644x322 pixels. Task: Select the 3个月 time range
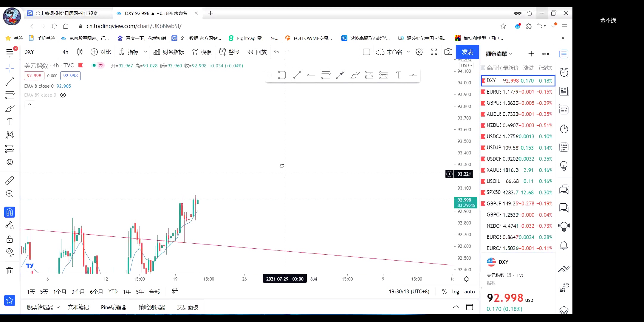click(78, 292)
